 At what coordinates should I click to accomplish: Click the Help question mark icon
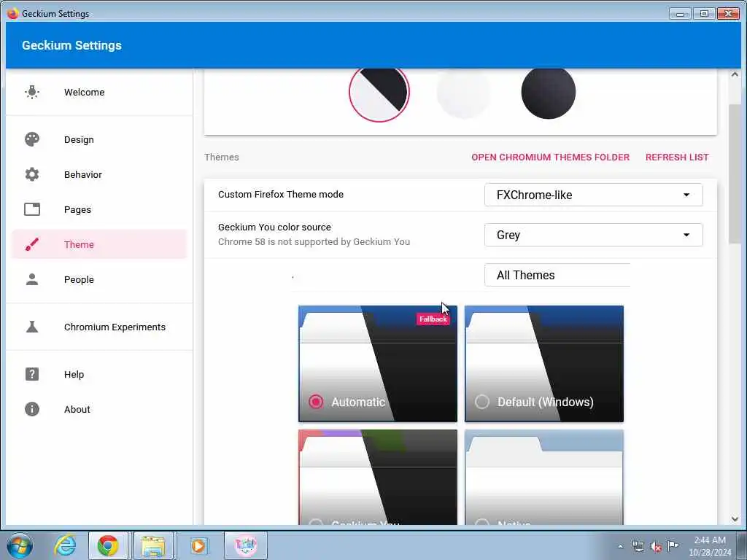click(x=32, y=374)
